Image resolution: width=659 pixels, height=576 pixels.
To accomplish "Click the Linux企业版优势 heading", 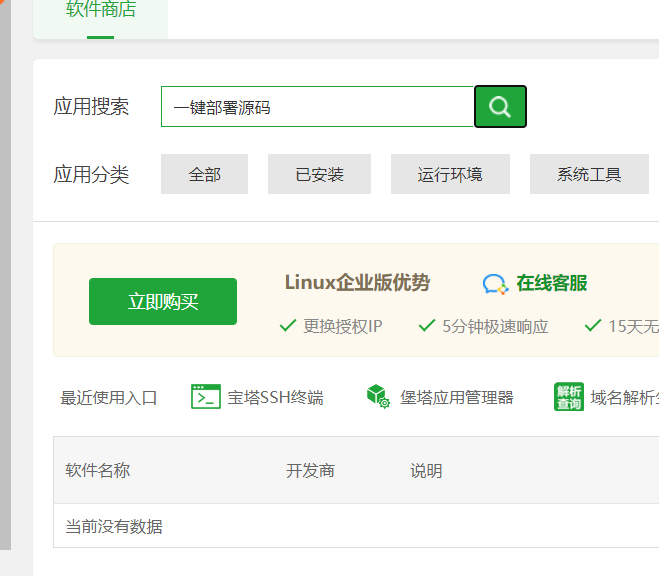I will pos(357,282).
